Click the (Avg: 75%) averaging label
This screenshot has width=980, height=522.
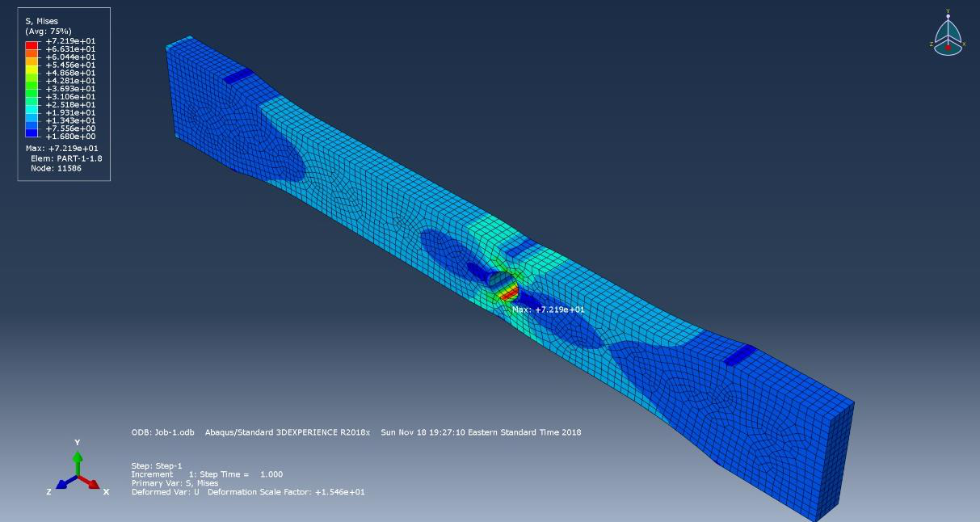click(47, 32)
